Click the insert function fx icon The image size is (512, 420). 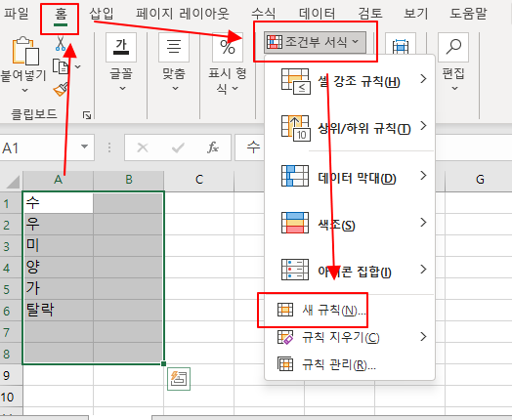point(213,147)
